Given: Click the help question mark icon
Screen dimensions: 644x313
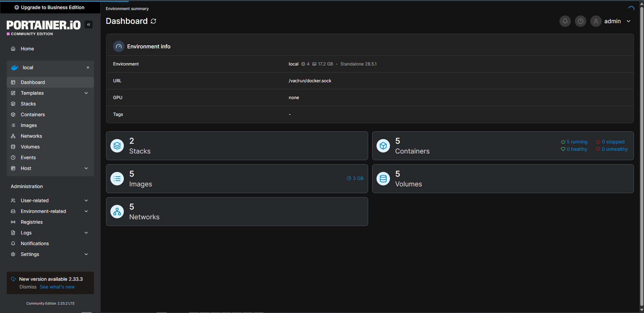Looking at the screenshot, I should (x=580, y=21).
